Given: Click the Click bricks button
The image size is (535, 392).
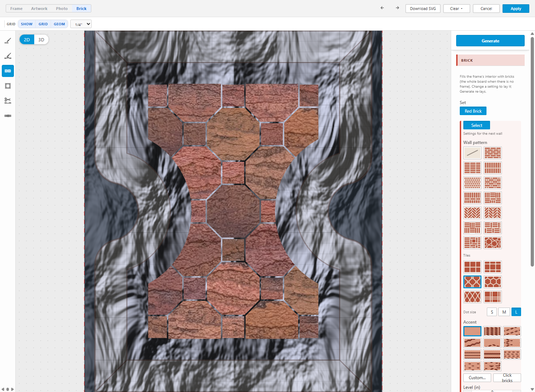Looking at the screenshot, I should click(x=507, y=378).
